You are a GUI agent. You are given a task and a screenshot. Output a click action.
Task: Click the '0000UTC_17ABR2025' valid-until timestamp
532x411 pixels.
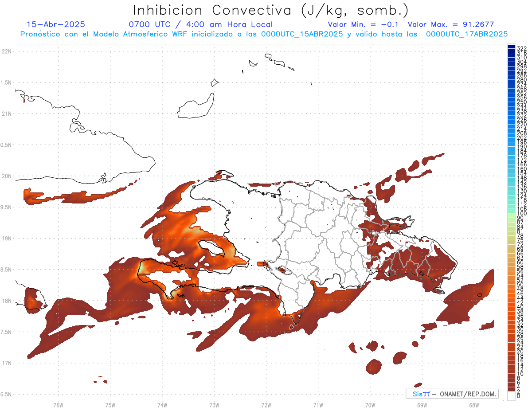pyautogui.click(x=466, y=34)
